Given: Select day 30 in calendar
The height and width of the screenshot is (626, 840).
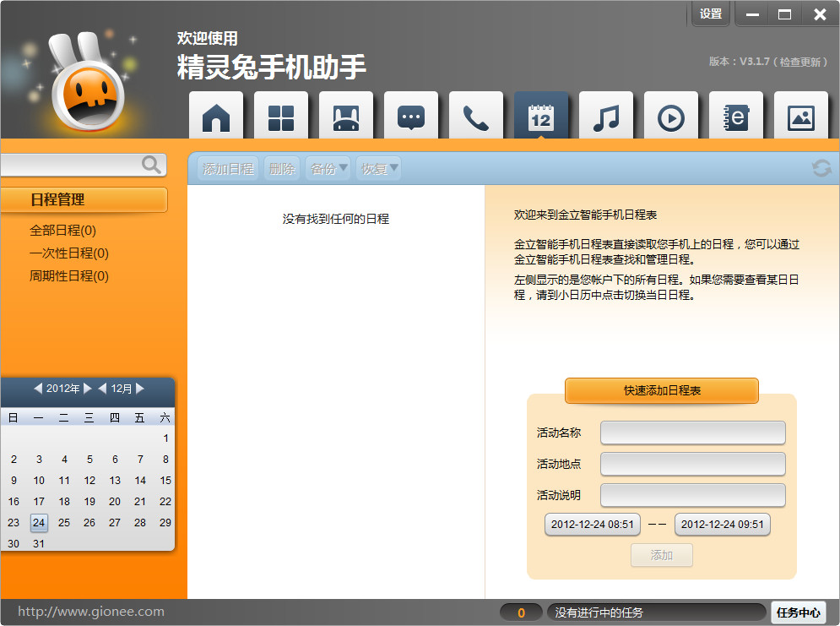Looking at the screenshot, I should pos(14,543).
